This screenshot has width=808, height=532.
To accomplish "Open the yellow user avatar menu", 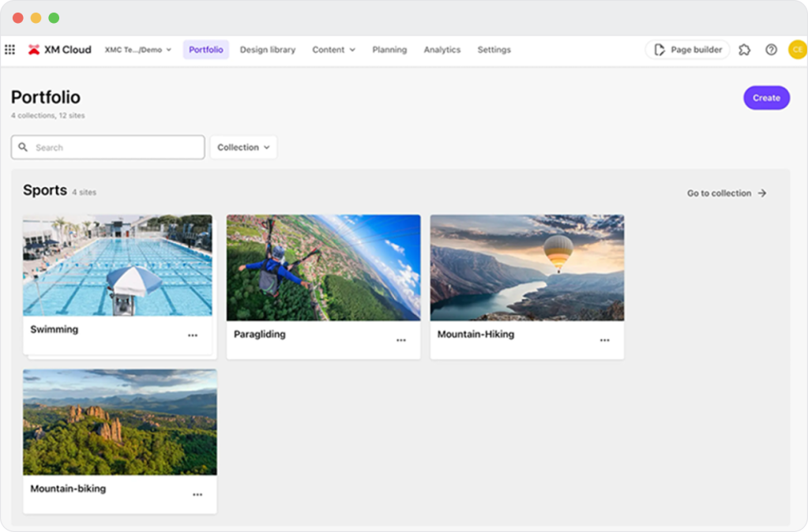I will pyautogui.click(x=797, y=50).
